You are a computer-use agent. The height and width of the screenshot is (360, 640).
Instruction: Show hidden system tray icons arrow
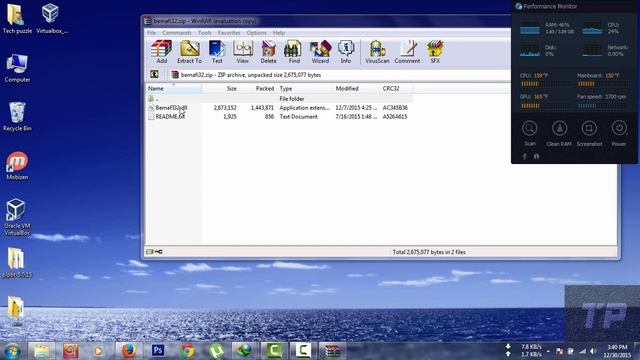pos(548,351)
